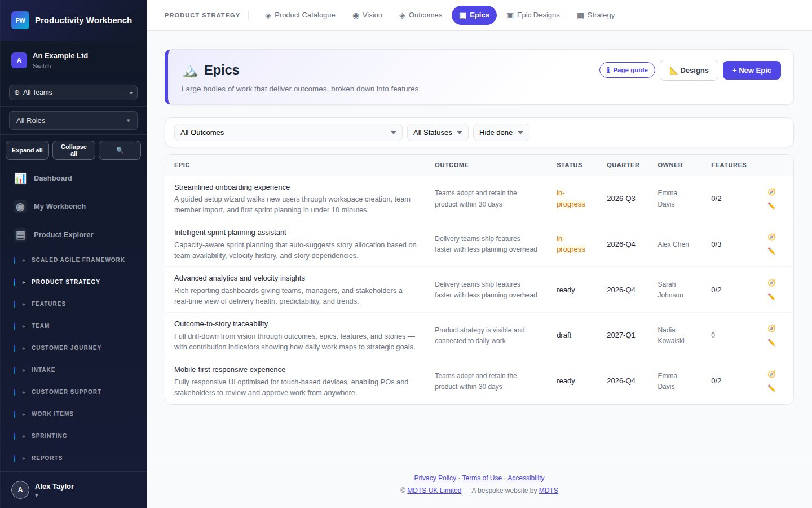The width and height of the screenshot is (812, 508).
Task: Open the All Teams dropdown
Action: tap(73, 93)
